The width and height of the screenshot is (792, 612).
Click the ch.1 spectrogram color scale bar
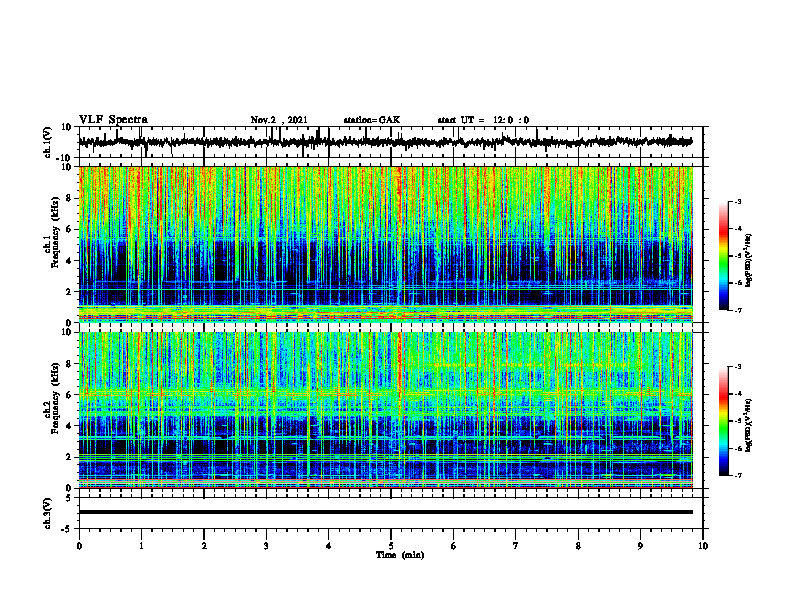point(723,256)
